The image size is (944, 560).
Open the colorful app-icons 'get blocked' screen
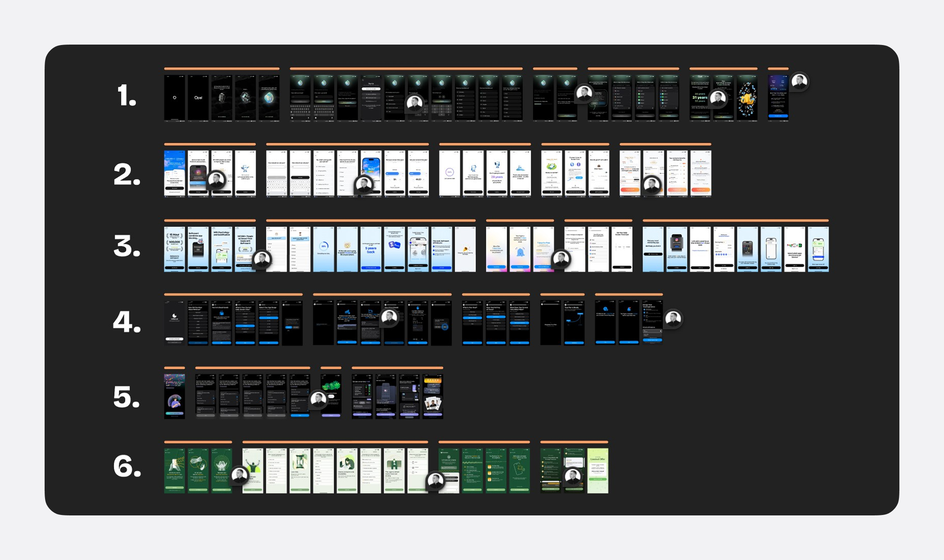(795, 249)
